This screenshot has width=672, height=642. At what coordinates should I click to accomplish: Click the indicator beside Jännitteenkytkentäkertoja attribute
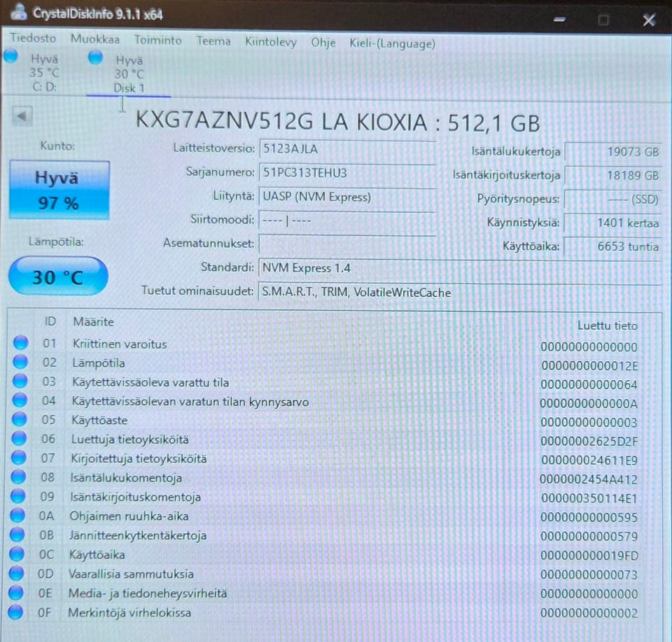tap(20, 536)
